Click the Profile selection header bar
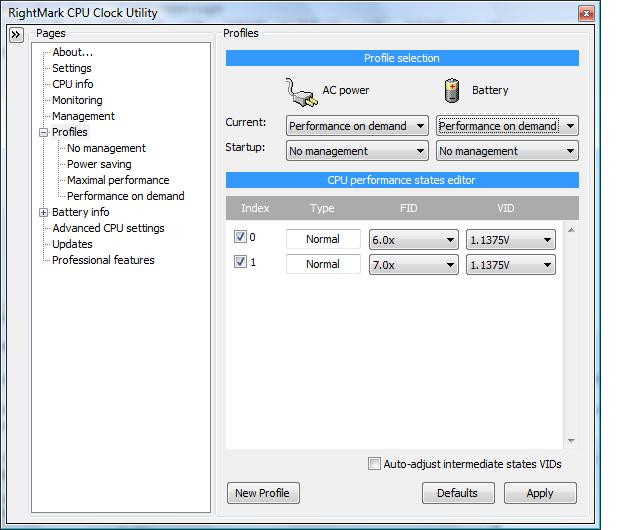Image resolution: width=640 pixels, height=530 pixels. 402,58
